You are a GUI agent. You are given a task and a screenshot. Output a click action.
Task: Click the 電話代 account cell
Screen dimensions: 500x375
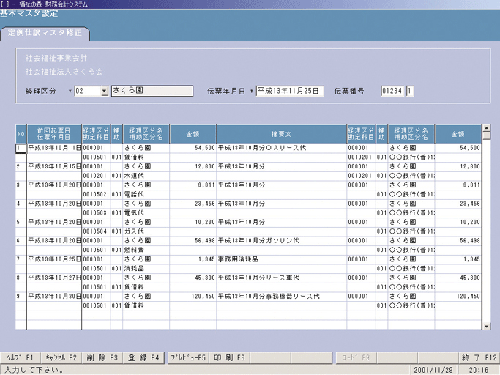(x=146, y=194)
